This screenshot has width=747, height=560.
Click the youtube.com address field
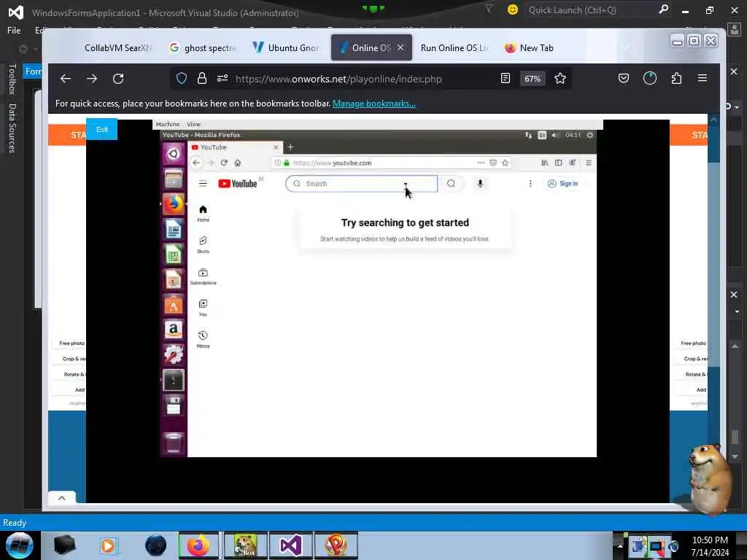click(392, 163)
